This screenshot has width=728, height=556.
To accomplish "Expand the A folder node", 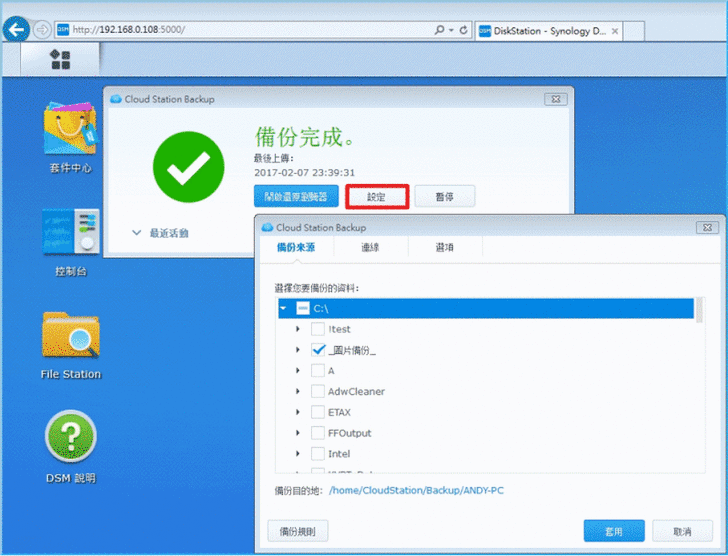I will [298, 370].
